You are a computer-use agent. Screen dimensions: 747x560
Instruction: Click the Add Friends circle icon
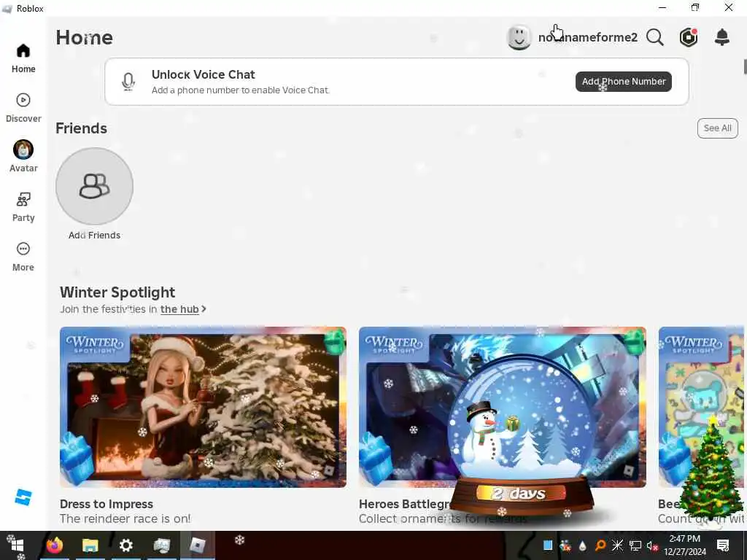coord(94,186)
